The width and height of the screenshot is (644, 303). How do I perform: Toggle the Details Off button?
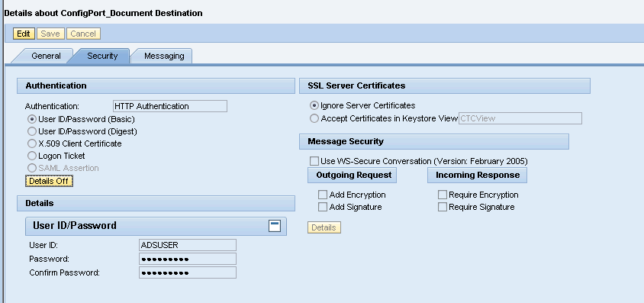(50, 181)
